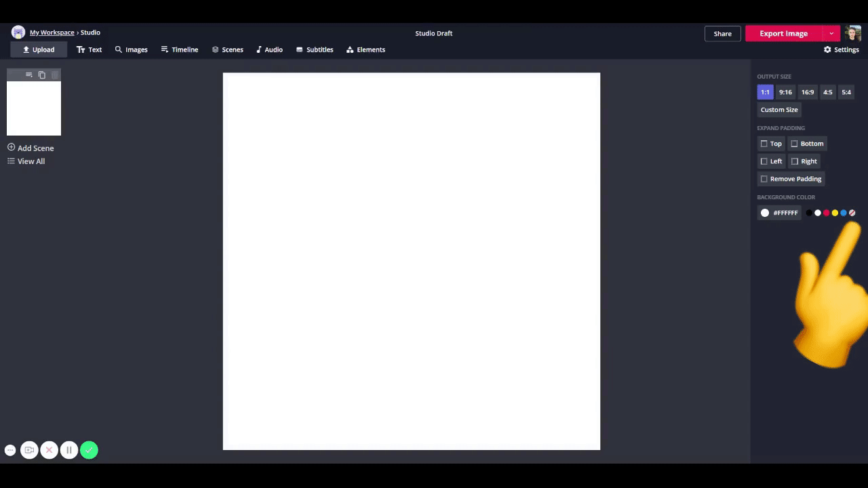This screenshot has width=868, height=488.
Task: Delete the scene with the trash icon
Action: [55, 75]
